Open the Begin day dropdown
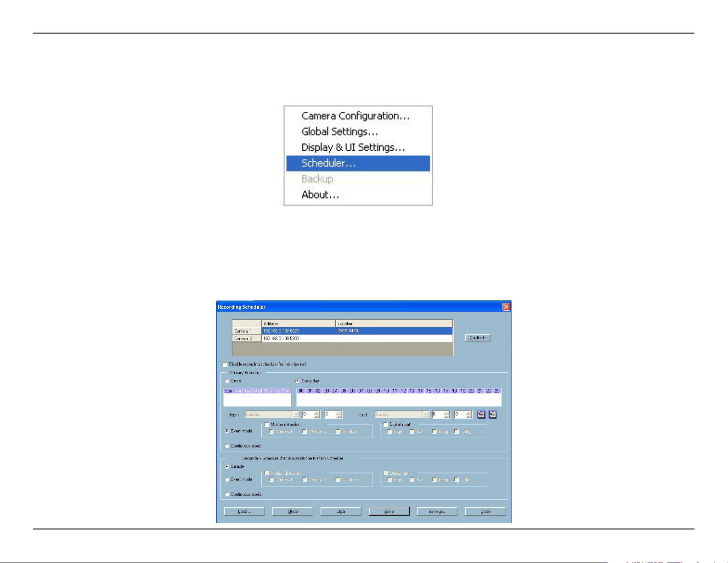Viewport: 728px width, 563px height. [x=296, y=415]
